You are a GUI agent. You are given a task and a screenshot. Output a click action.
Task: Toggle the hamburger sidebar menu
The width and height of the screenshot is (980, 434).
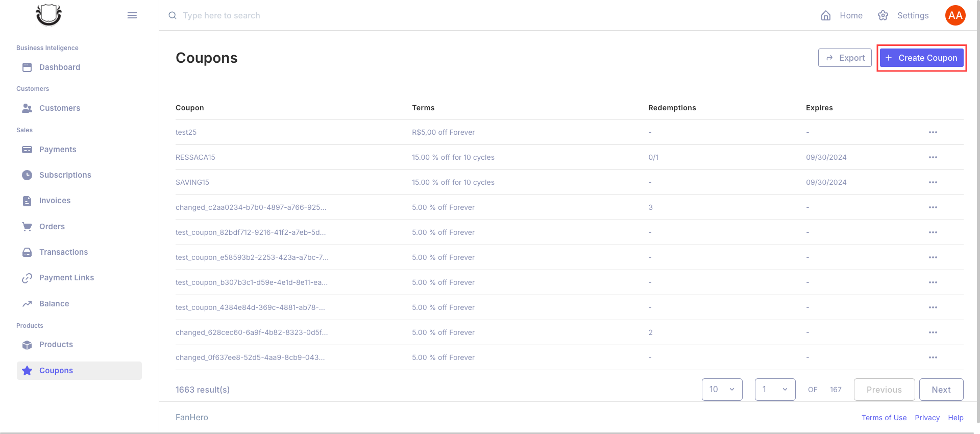pos(132,15)
